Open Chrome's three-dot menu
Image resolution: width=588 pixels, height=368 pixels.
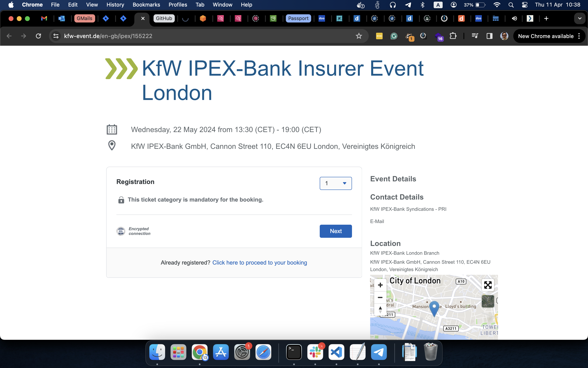pos(579,36)
